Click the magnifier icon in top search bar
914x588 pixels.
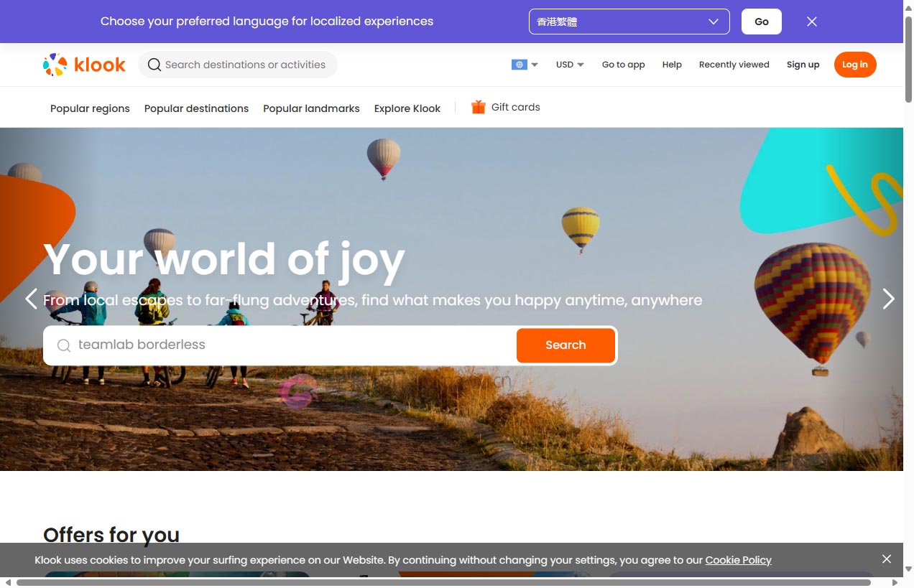coord(154,65)
